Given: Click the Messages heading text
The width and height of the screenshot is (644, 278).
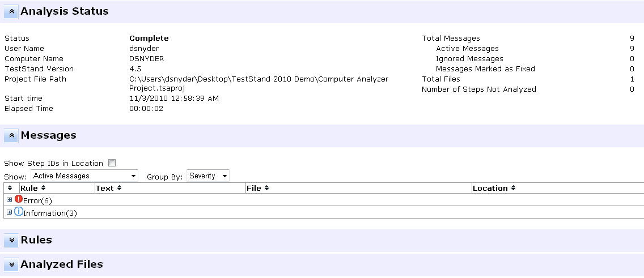Looking at the screenshot, I should click(48, 136).
